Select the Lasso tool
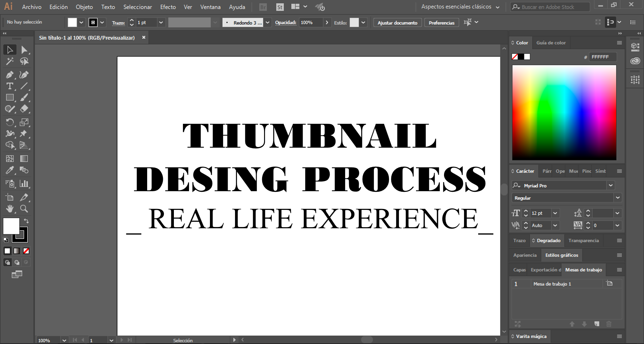The height and width of the screenshot is (344, 644). (24, 61)
